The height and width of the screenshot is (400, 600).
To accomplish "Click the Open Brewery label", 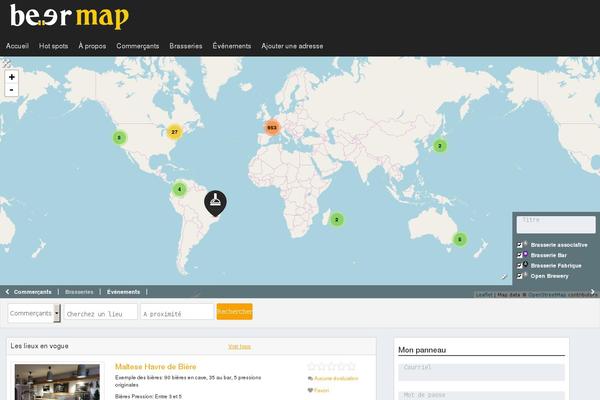I will (549, 276).
